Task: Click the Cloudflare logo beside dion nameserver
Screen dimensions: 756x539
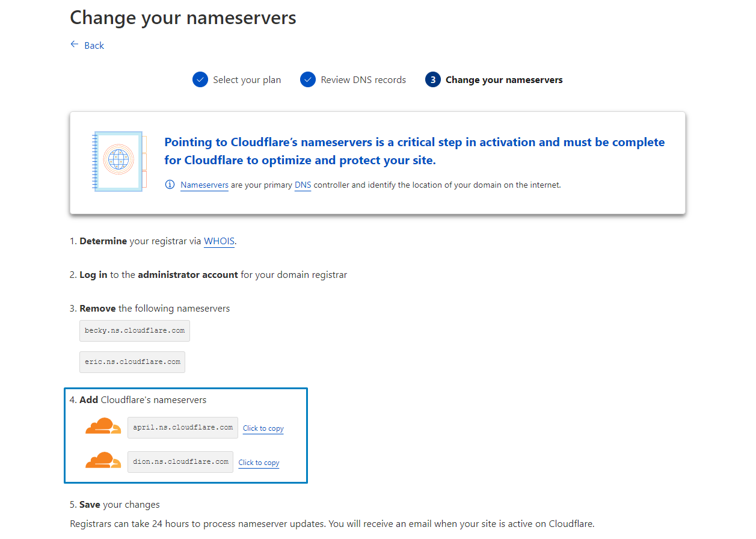Action: point(103,460)
